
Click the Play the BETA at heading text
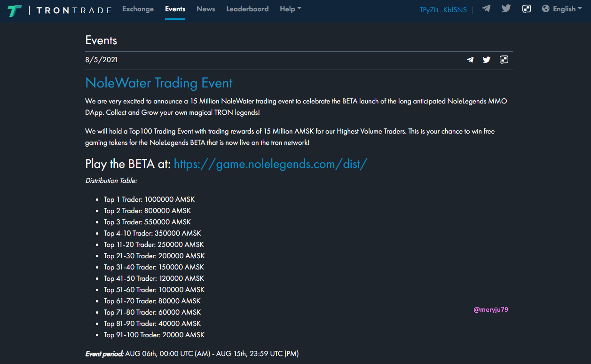pos(128,164)
